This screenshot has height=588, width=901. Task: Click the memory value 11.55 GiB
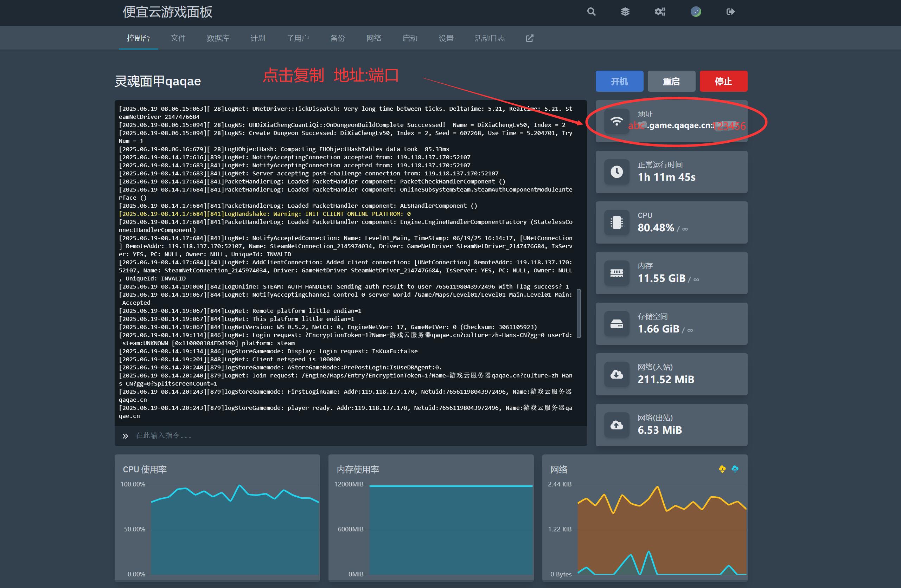click(662, 278)
